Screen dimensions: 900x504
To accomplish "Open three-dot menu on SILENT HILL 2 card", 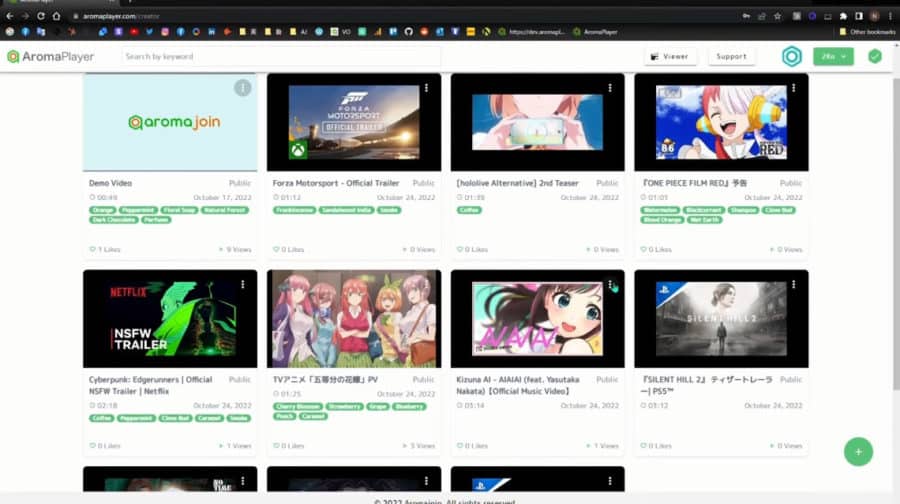I will pos(794,285).
